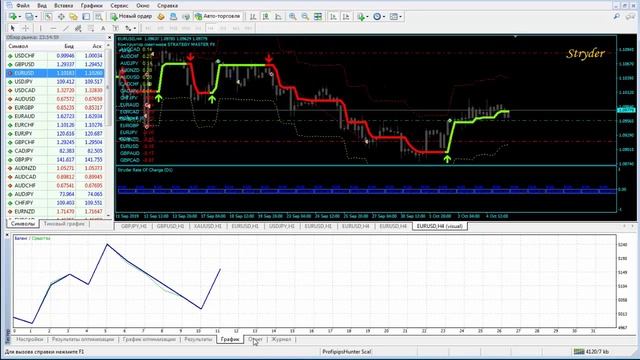Toggle the Terminal panel icon
The width and height of the screenshot is (640, 360).
pyautogui.click(x=86, y=17)
